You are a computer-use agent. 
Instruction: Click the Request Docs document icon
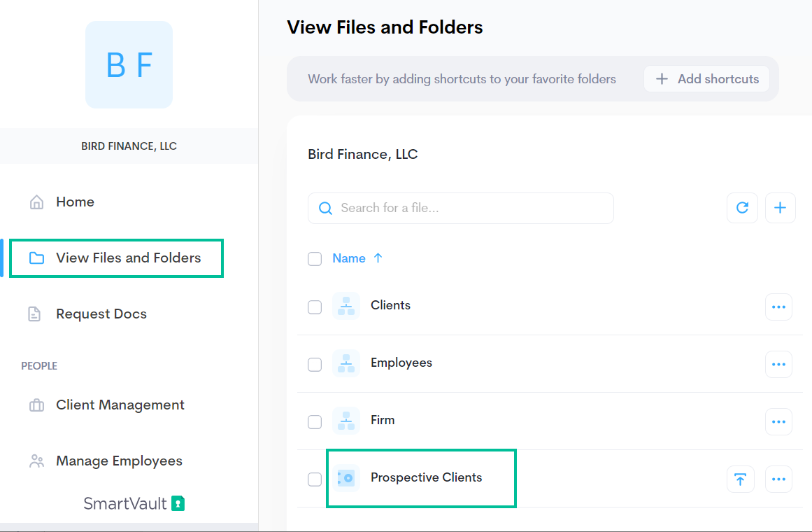point(35,314)
